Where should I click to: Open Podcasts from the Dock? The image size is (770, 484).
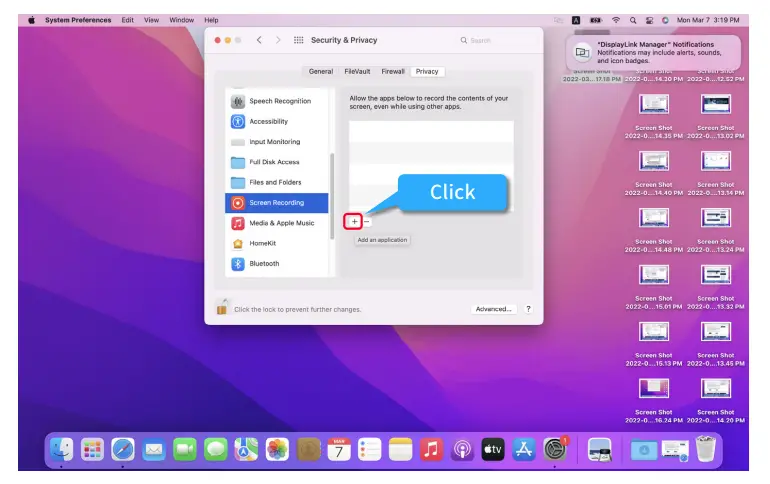[x=462, y=449]
